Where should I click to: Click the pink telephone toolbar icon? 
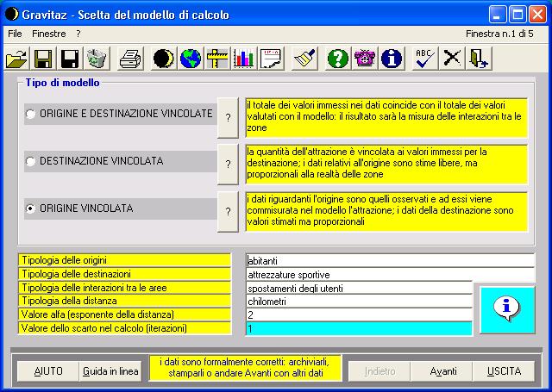(366, 58)
